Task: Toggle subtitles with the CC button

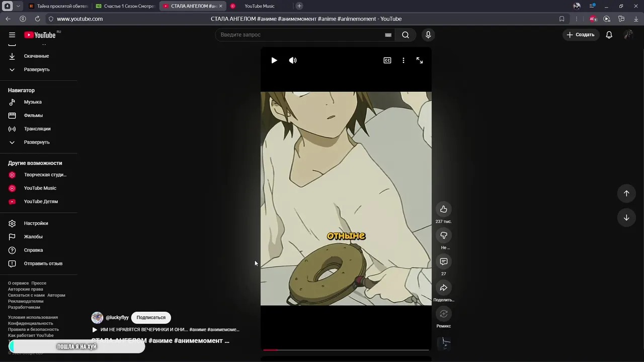Action: [387, 60]
